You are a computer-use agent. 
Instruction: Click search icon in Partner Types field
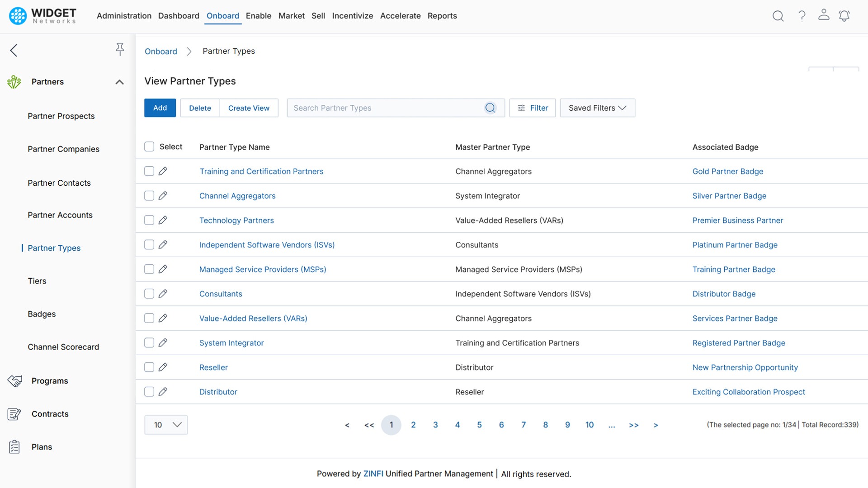(x=490, y=108)
